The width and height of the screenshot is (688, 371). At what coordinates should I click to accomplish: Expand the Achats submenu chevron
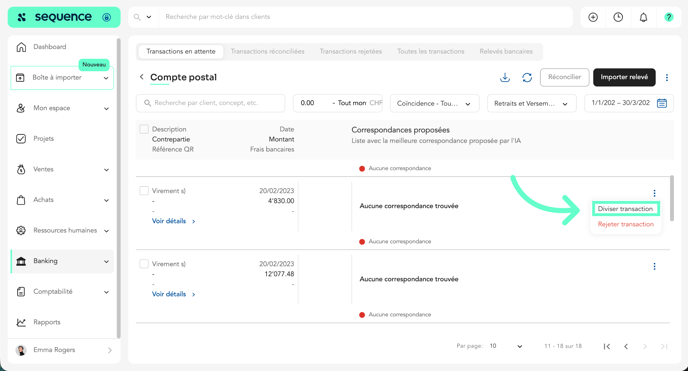(106, 200)
